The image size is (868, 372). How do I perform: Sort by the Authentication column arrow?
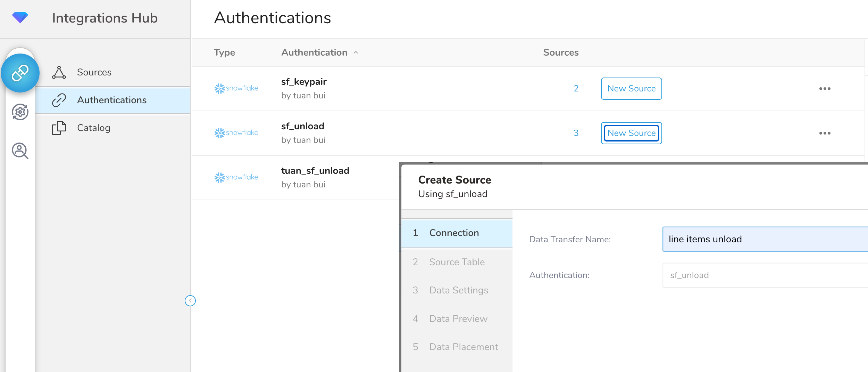pos(356,52)
